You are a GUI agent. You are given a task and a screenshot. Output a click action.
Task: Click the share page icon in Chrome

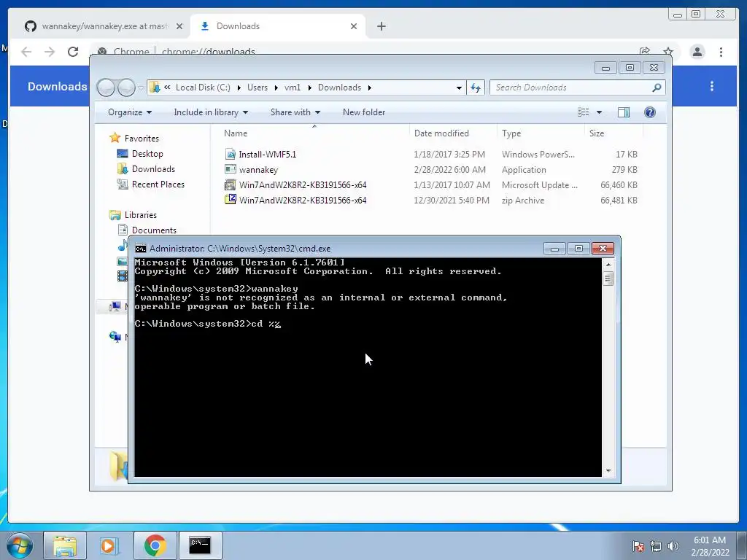(x=645, y=52)
